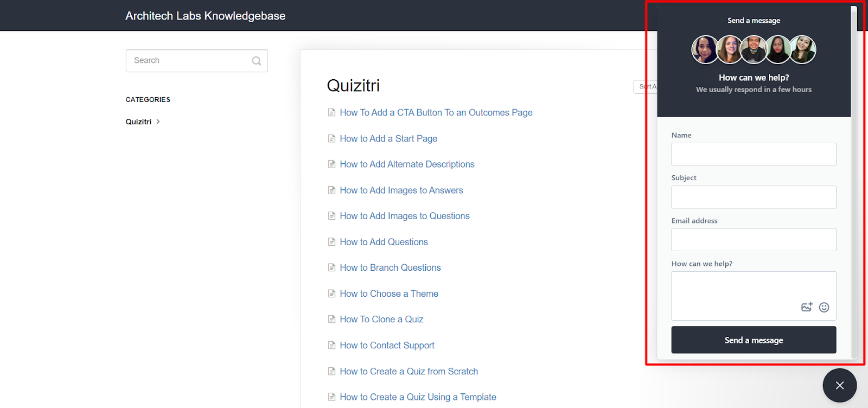
Task: Click document icon beside How to Contact Support
Action: pos(331,345)
